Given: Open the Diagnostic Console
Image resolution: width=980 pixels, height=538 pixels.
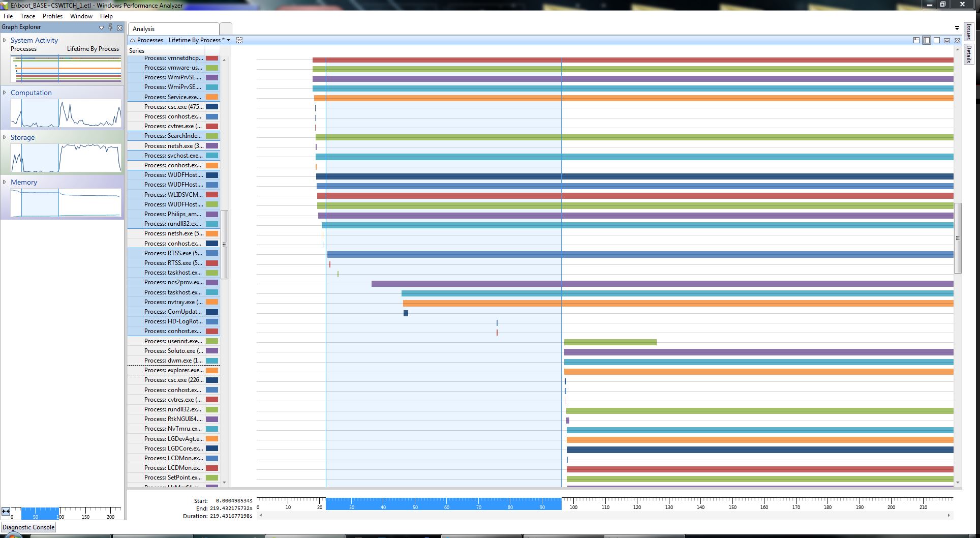Looking at the screenshot, I should [28, 527].
